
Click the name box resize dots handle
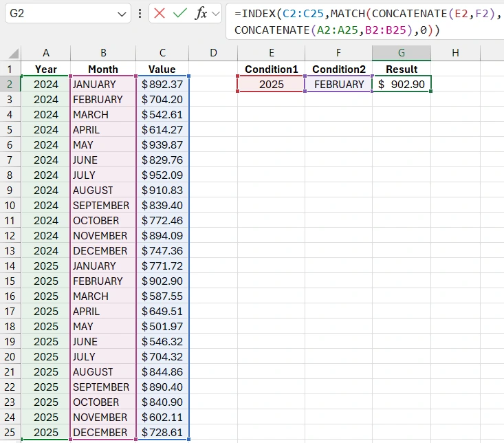point(140,14)
